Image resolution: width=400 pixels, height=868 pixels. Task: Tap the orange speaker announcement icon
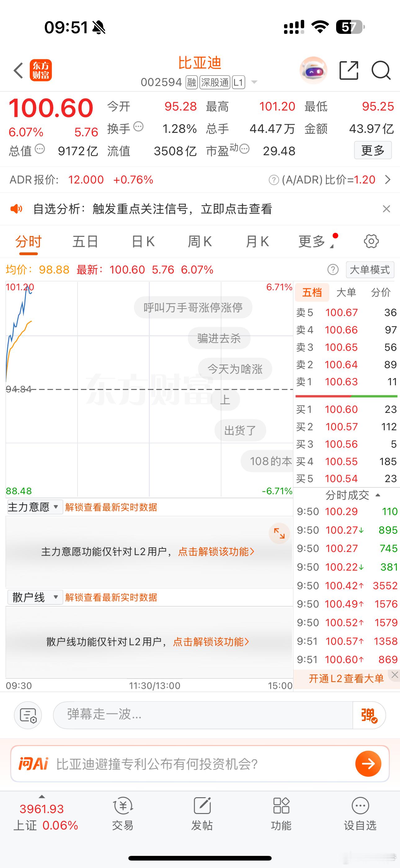pos(16,209)
